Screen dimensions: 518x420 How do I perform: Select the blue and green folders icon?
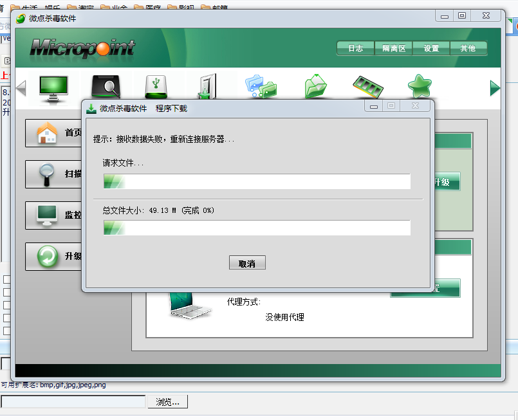[x=261, y=87]
